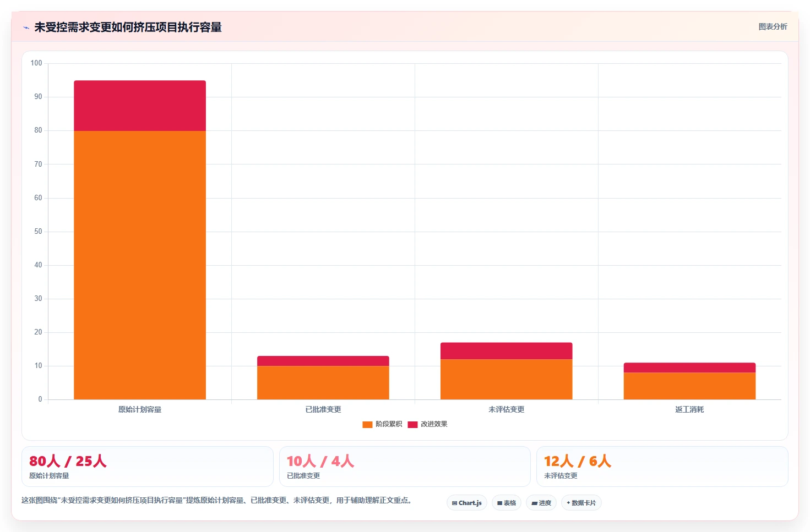This screenshot has height=532, width=810.
Task: Click the red 改进效果 legend swatch
Action: pyautogui.click(x=412, y=424)
